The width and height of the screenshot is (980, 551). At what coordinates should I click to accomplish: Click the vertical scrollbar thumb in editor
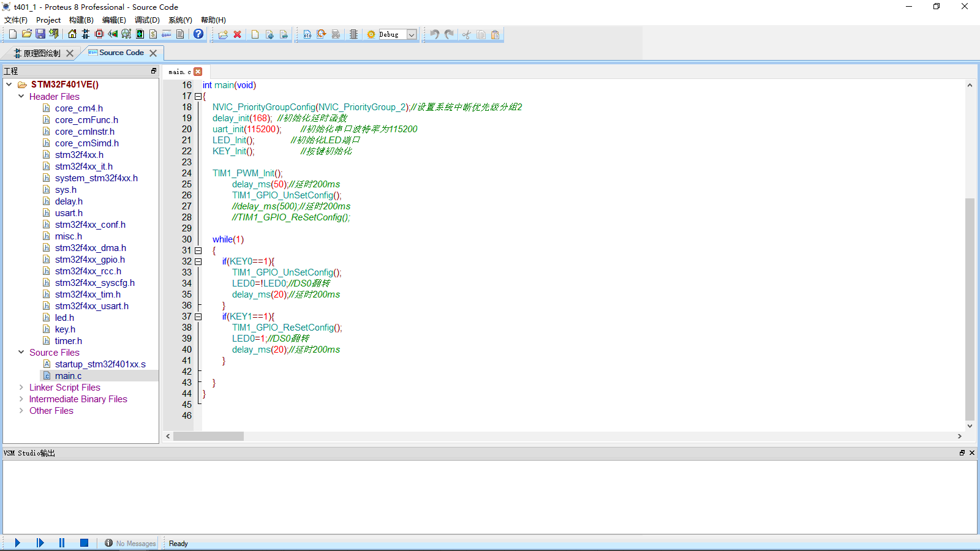(970, 309)
